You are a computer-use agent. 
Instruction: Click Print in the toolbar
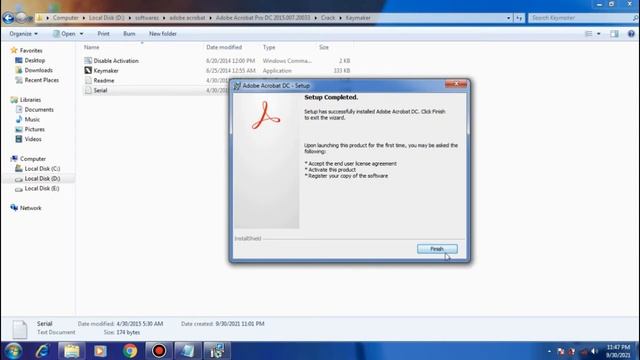[x=103, y=34]
